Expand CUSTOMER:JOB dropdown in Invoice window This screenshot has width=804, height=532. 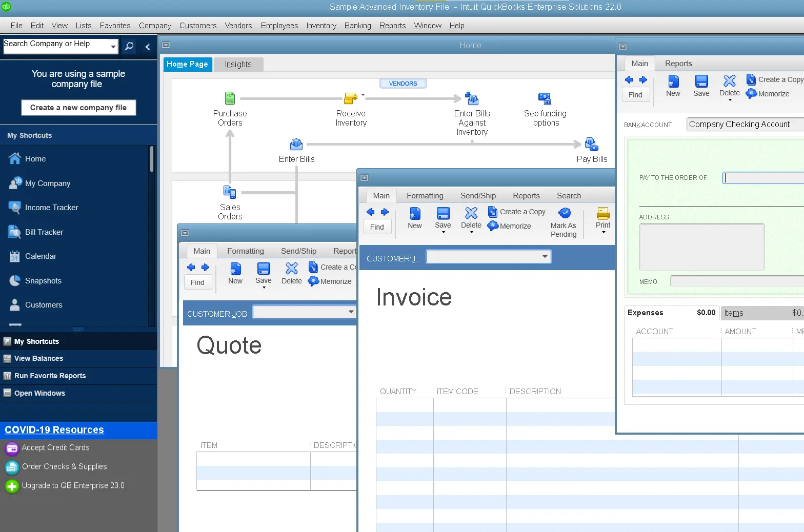click(x=545, y=256)
